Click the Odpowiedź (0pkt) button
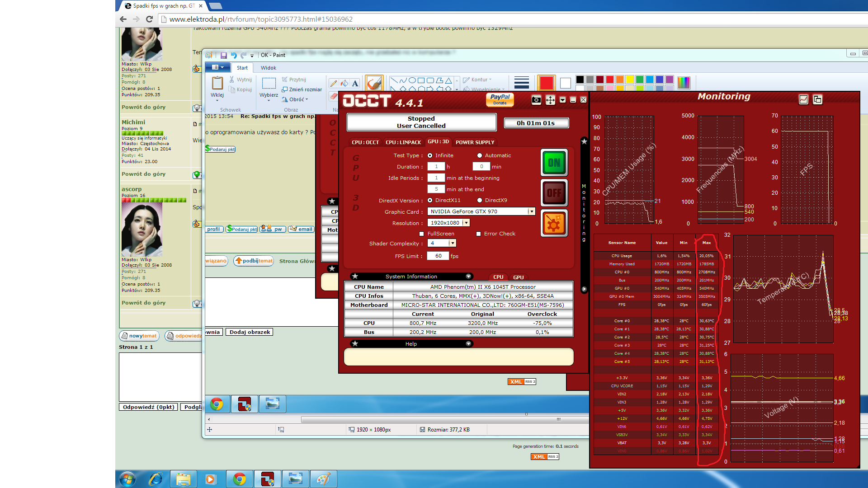The image size is (868, 488). coord(148,407)
